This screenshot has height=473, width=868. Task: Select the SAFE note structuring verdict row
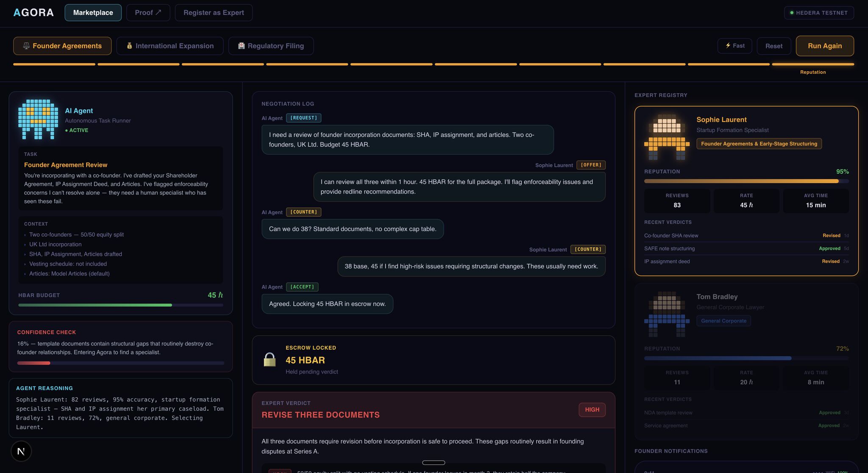pos(746,249)
